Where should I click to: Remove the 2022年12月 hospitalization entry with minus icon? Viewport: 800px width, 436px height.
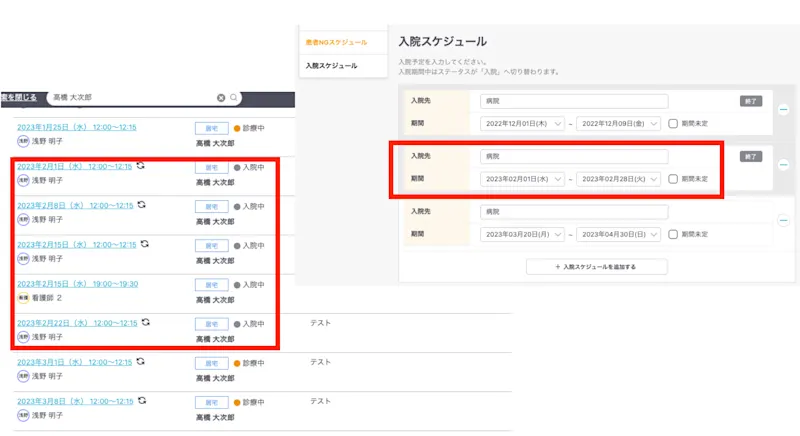(x=783, y=110)
